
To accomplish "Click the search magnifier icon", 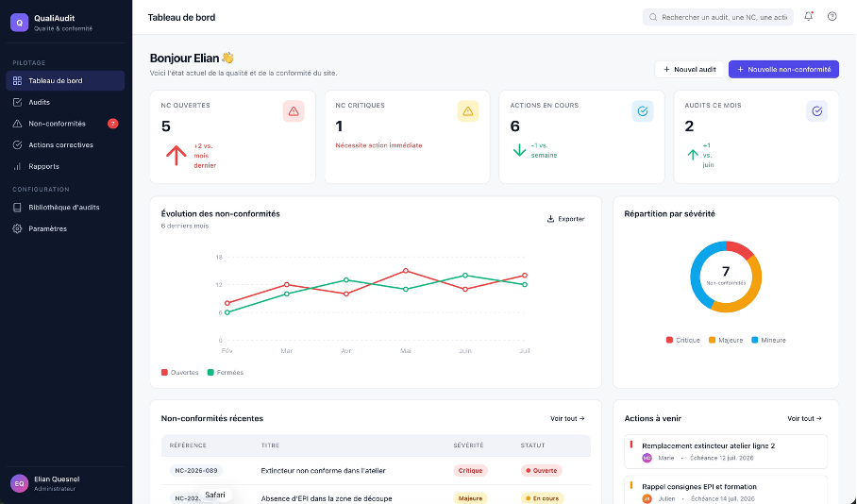I will pos(652,17).
